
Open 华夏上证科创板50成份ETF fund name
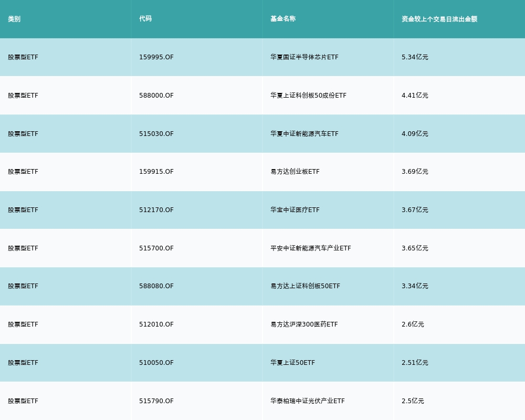(x=308, y=96)
